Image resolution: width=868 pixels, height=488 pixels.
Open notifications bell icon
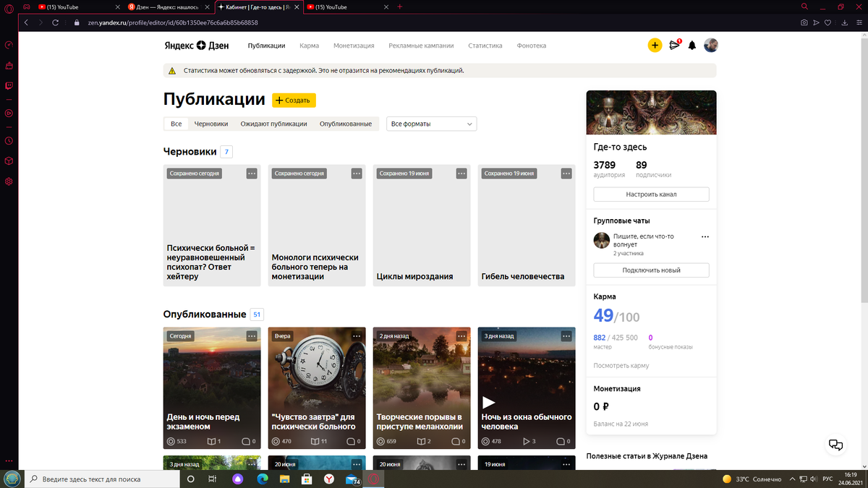(692, 45)
